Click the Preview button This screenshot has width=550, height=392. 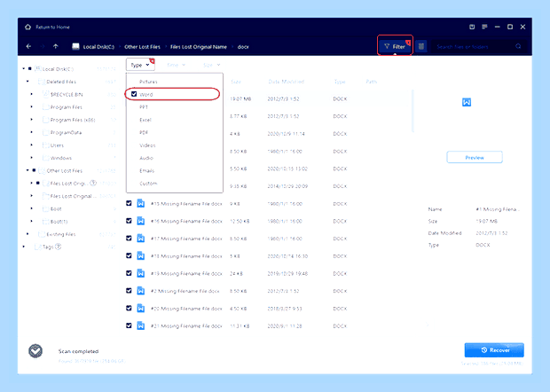[x=475, y=158]
